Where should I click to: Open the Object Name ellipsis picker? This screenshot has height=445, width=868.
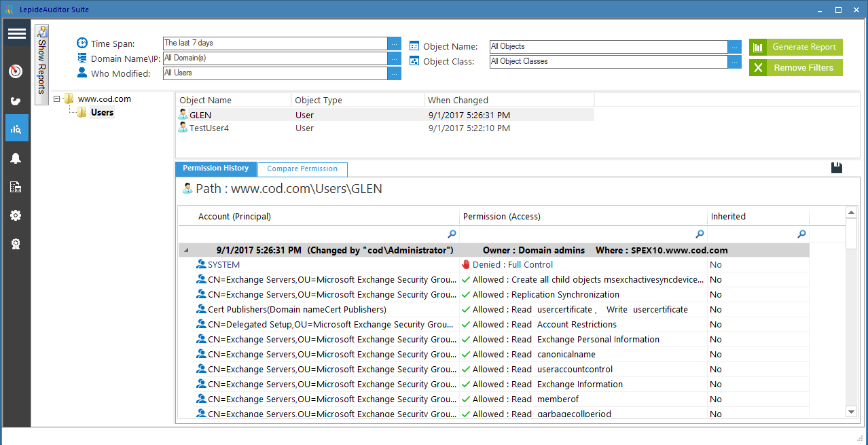coord(735,47)
